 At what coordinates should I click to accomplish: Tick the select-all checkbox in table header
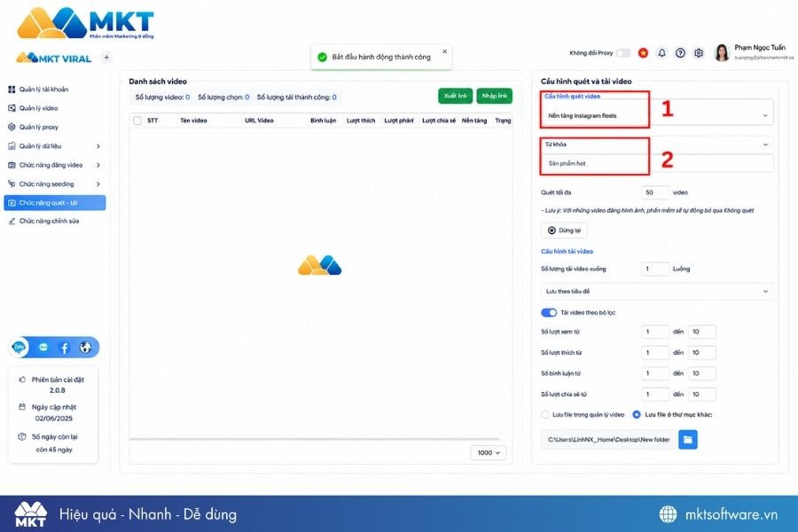point(137,121)
